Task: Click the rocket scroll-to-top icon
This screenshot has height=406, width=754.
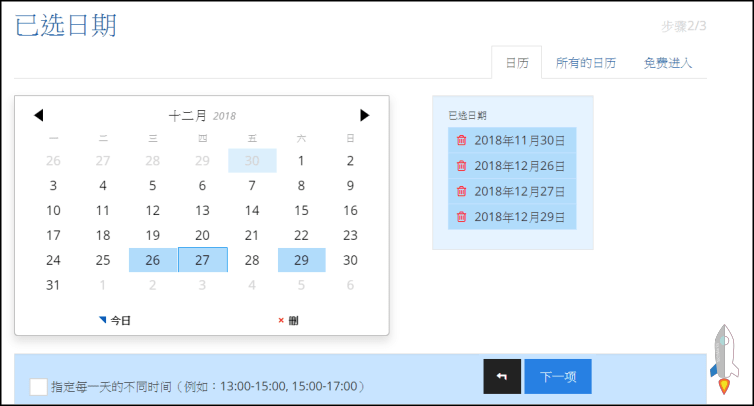Action: (x=726, y=358)
